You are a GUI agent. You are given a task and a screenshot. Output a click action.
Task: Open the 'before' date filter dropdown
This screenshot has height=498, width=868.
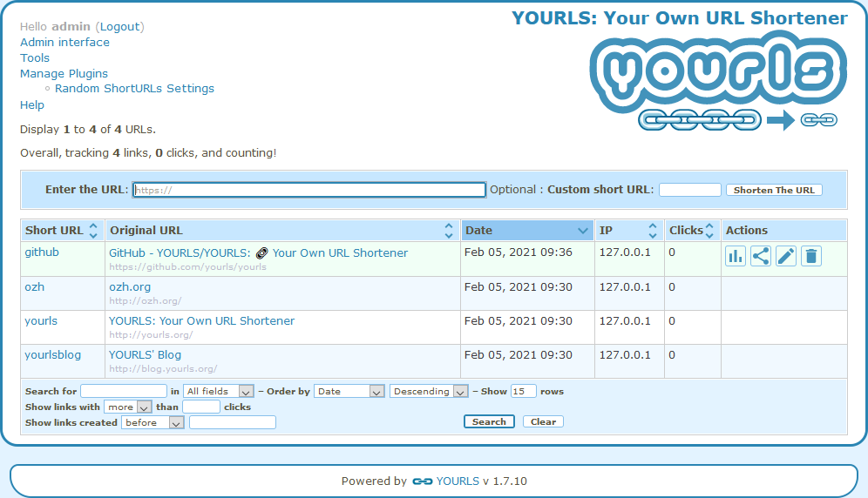[153, 423]
